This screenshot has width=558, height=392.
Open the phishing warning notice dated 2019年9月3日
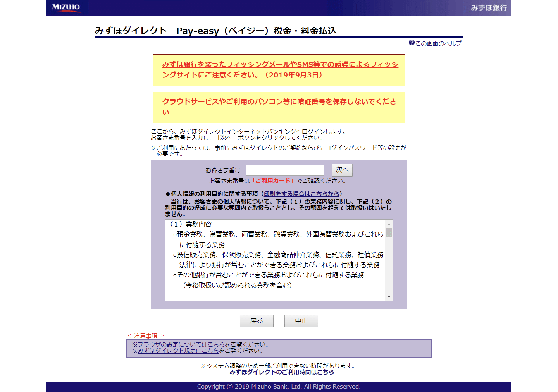tap(280, 70)
